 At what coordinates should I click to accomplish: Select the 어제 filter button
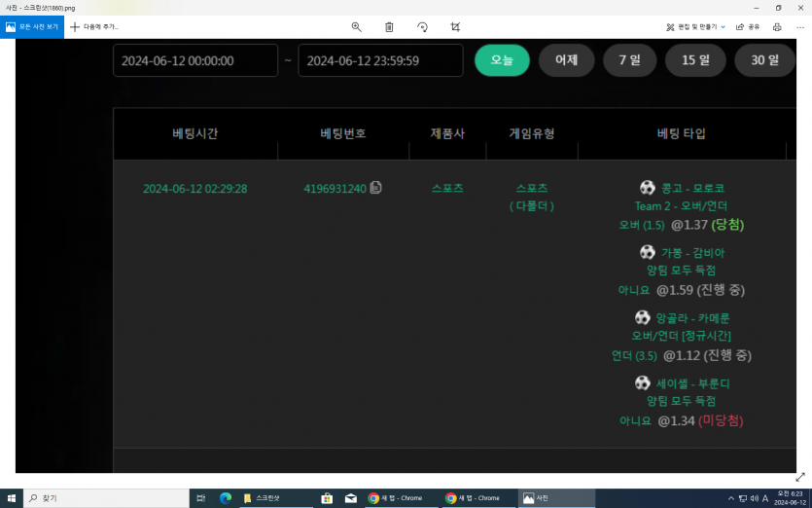click(x=567, y=60)
